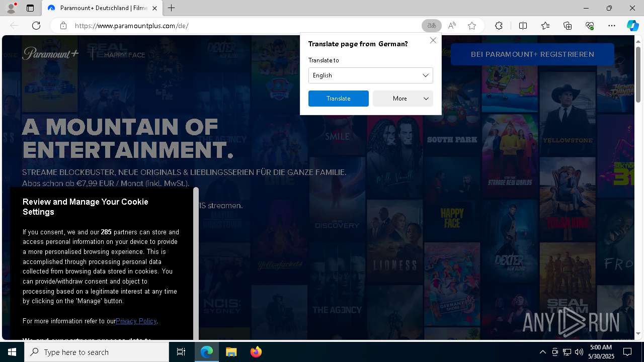
Task: Select the Strange New Worlds poster
Action: [x=510, y=156]
